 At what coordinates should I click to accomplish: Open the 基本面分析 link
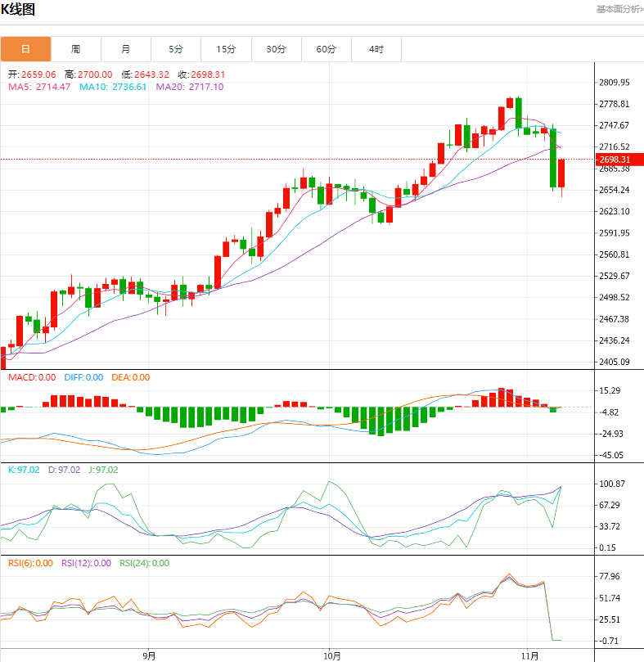[x=619, y=10]
